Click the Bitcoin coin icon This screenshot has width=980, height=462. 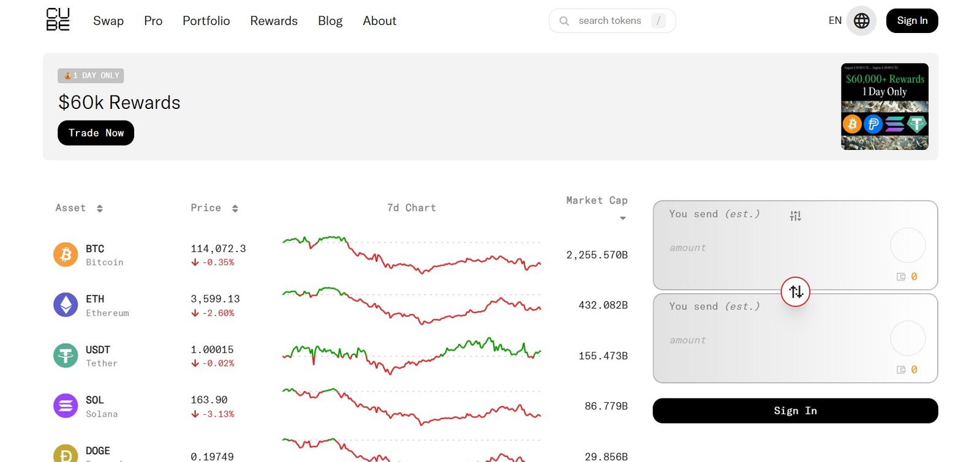click(66, 255)
